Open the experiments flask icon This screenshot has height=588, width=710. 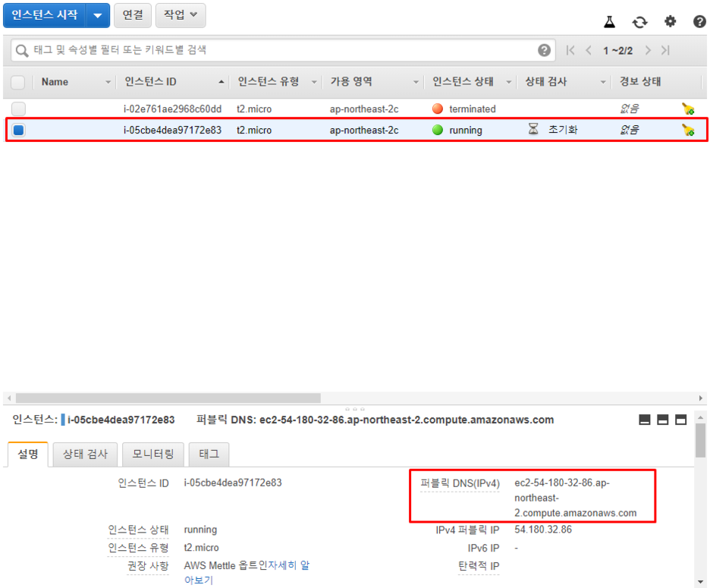point(609,21)
